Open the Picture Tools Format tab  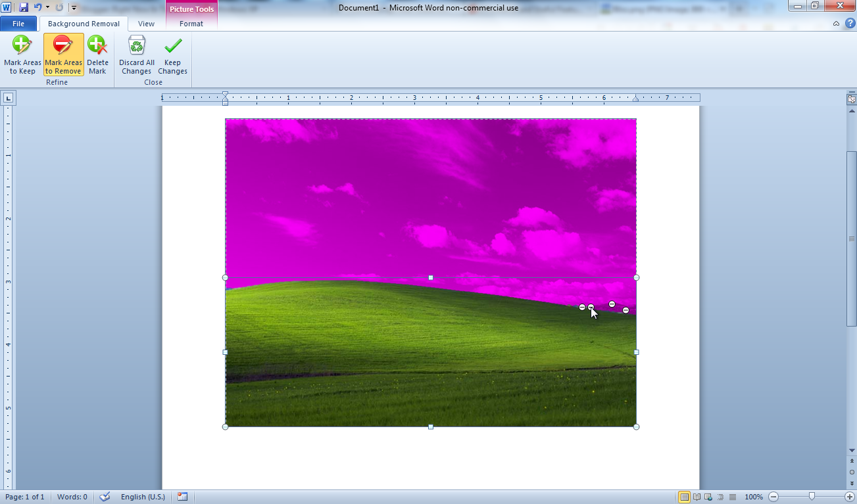pos(191,24)
